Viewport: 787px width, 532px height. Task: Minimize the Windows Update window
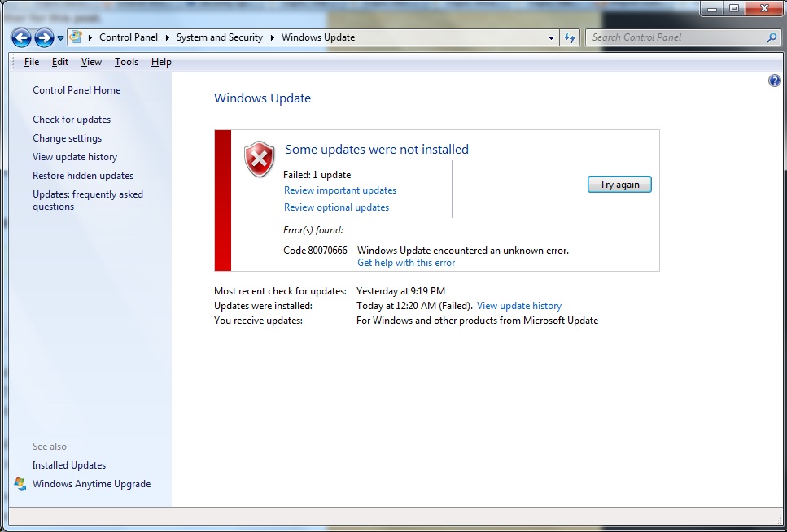pyautogui.click(x=711, y=8)
